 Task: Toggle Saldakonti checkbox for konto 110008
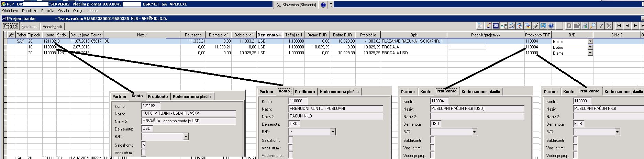pos(291,140)
